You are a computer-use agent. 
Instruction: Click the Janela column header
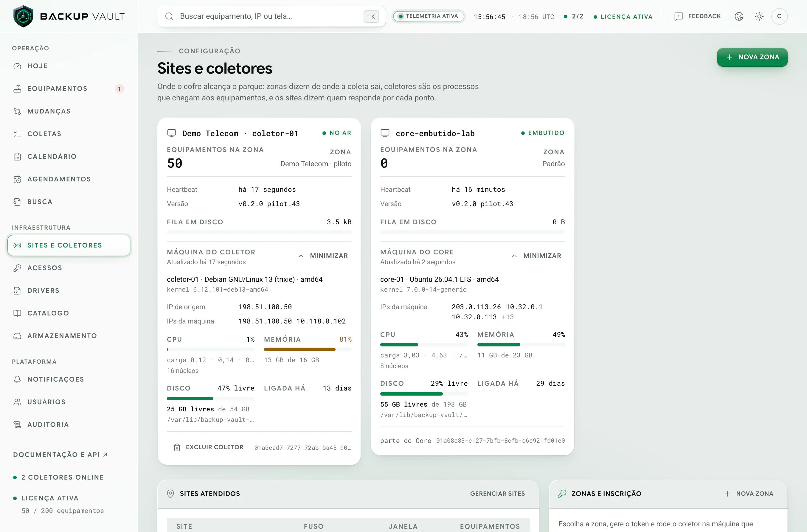pos(403,527)
